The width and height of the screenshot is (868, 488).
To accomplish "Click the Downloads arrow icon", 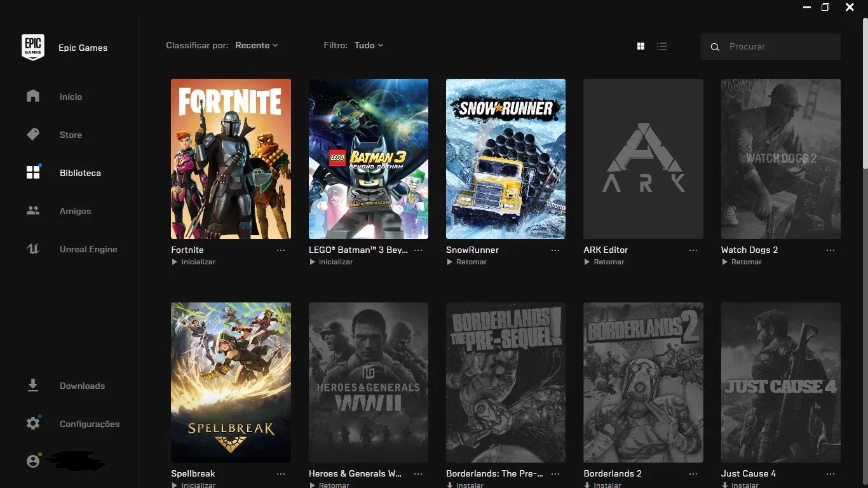I will [x=33, y=385].
